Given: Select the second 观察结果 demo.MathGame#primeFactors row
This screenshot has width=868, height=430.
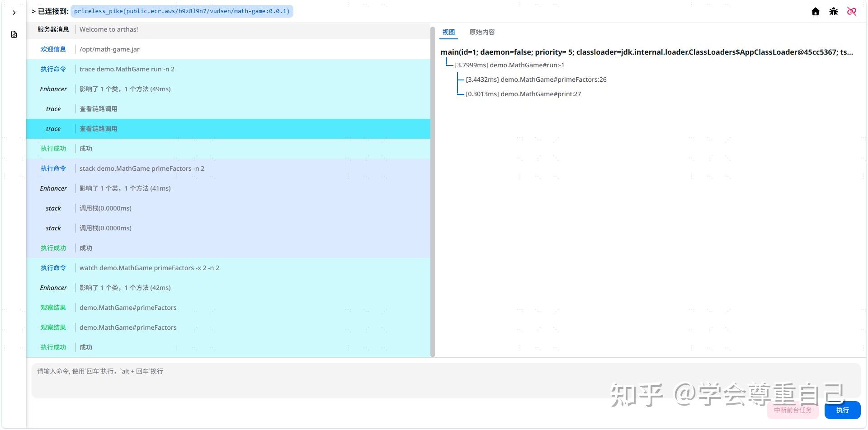Looking at the screenshot, I should (228, 327).
